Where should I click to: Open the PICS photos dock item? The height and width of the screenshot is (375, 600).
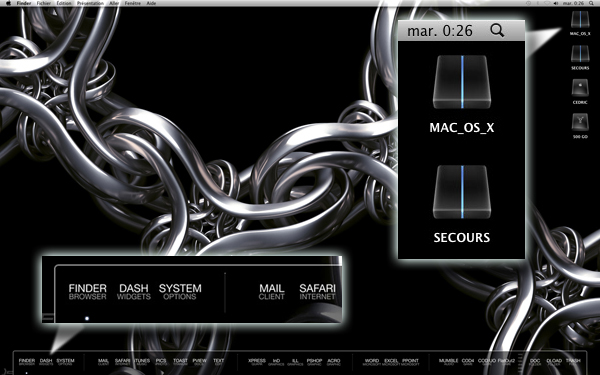tap(161, 362)
